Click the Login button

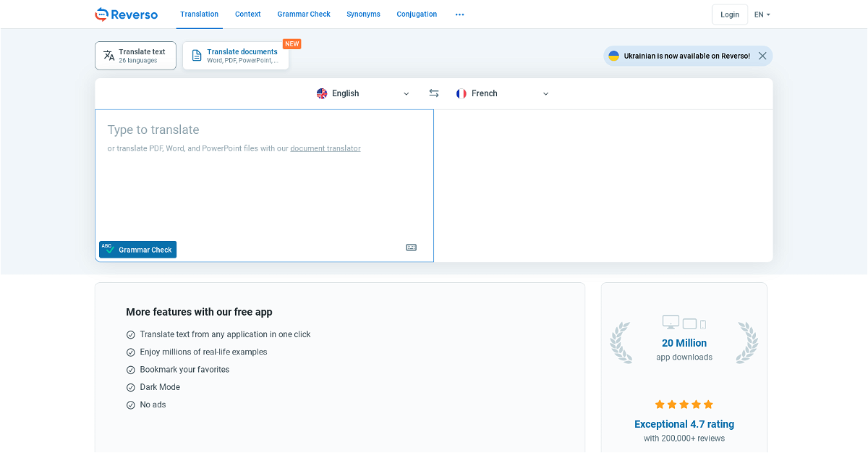[x=730, y=14]
